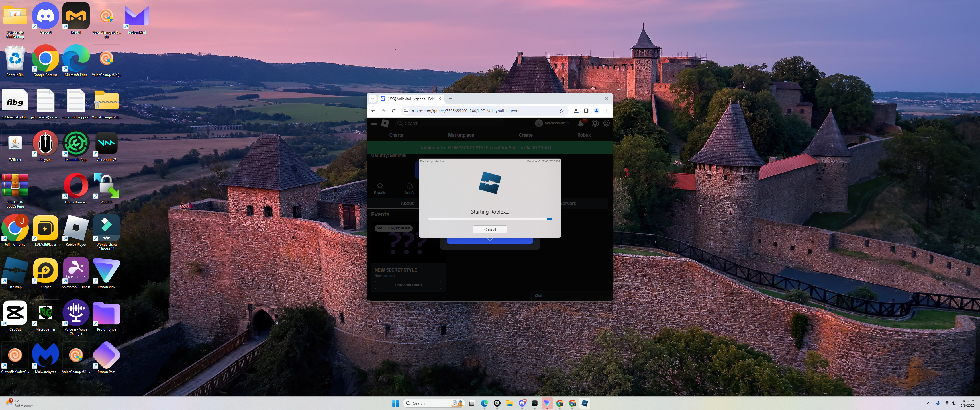Click the Roblox home logo icon
The width and height of the screenshot is (980, 410).
pyautogui.click(x=385, y=123)
